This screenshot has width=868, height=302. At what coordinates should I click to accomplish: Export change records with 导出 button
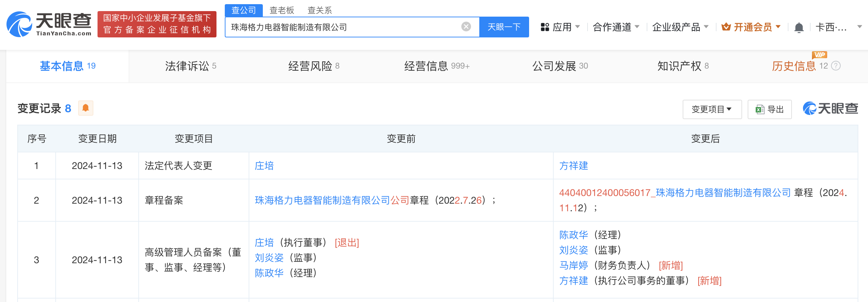(769, 109)
